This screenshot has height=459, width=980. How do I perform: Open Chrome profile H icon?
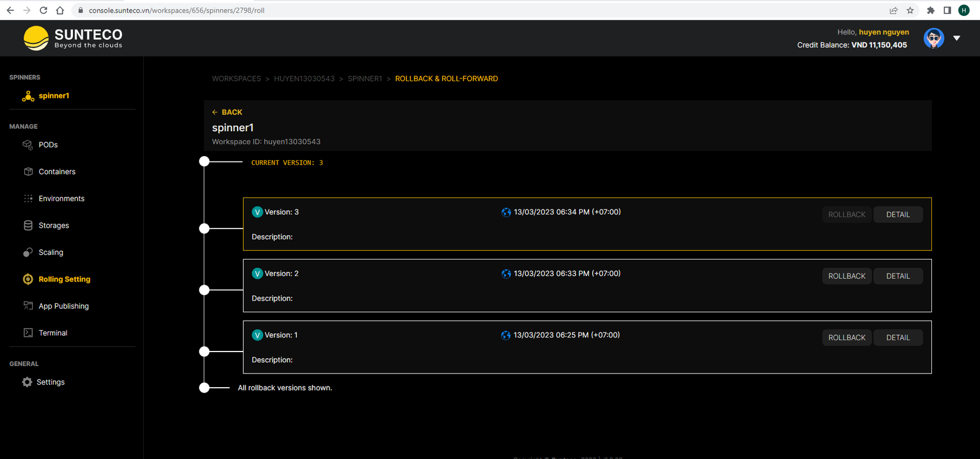[964, 10]
